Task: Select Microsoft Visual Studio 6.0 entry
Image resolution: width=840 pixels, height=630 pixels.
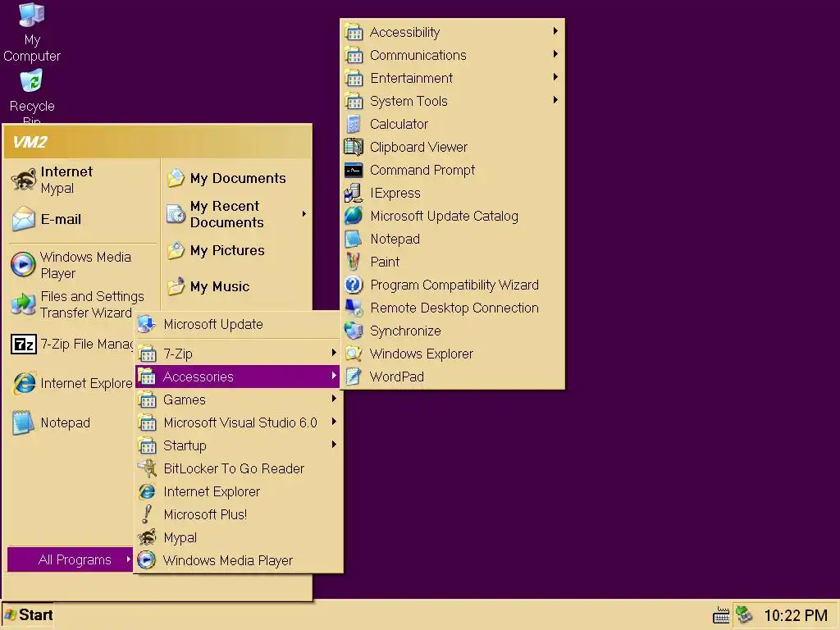Action: pyautogui.click(x=238, y=422)
